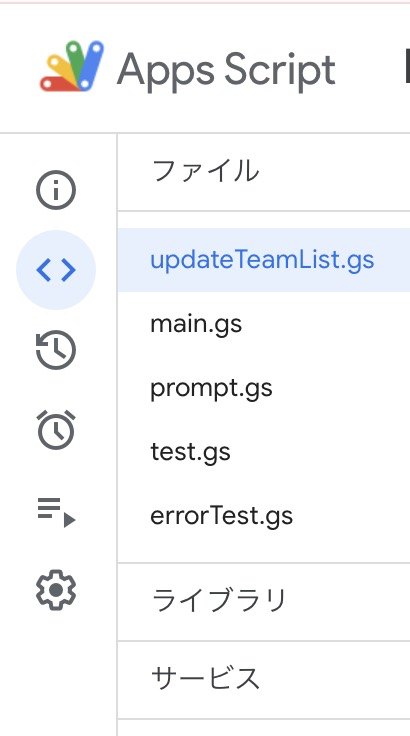Image resolution: width=410 pixels, height=736 pixels.
Task: Open the main.gs file
Action: click(x=263, y=324)
